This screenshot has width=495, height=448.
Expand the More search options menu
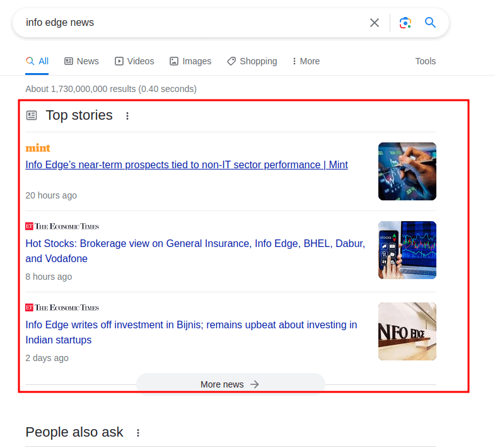tap(306, 61)
